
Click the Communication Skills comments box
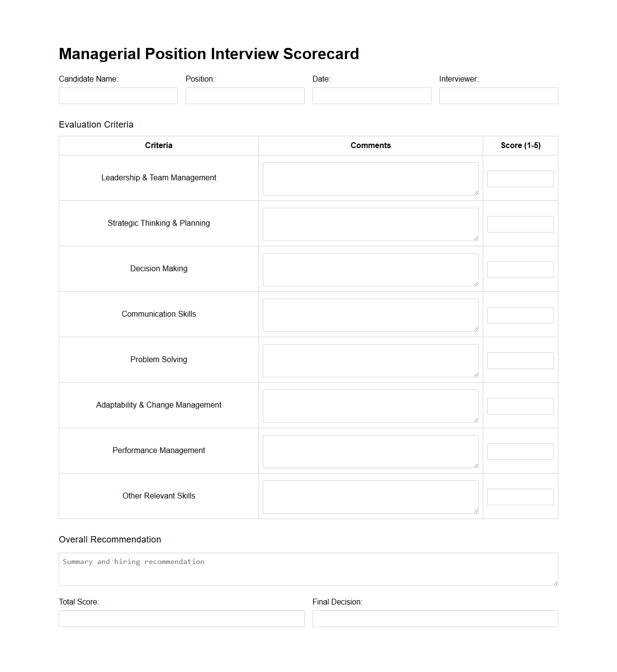370,315
